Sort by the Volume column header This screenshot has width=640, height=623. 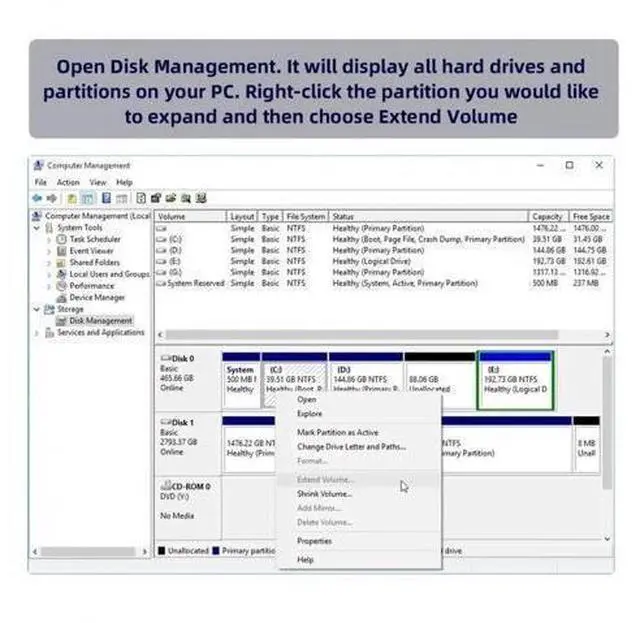[x=190, y=216]
